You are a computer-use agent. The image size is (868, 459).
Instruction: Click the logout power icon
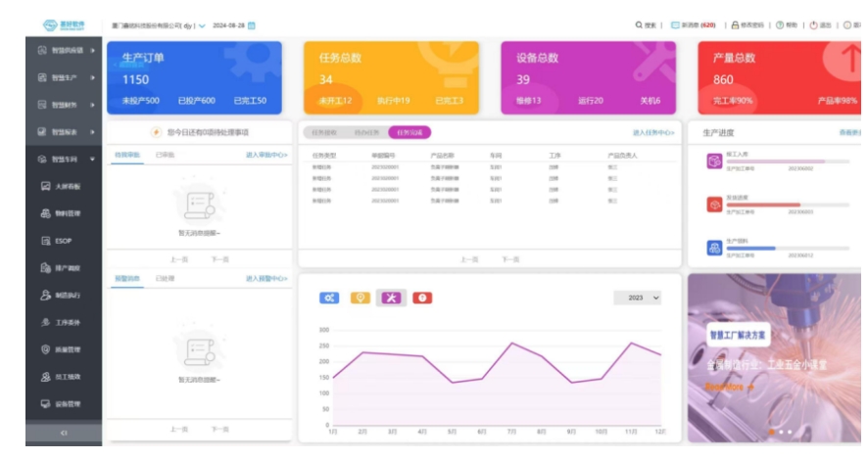813,25
